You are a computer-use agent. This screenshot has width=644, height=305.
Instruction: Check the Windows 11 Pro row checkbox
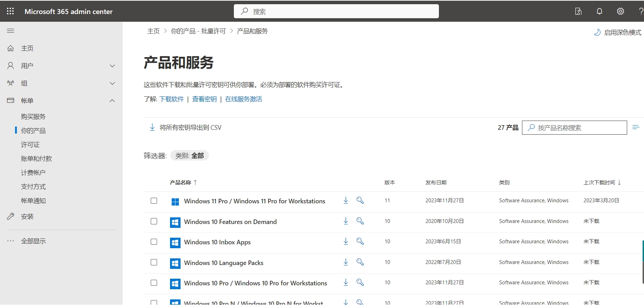154,201
